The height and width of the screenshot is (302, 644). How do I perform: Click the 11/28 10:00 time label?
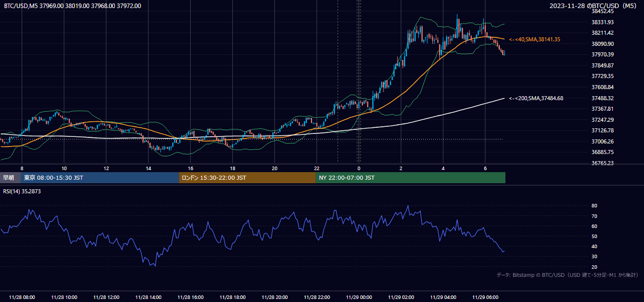point(64,297)
